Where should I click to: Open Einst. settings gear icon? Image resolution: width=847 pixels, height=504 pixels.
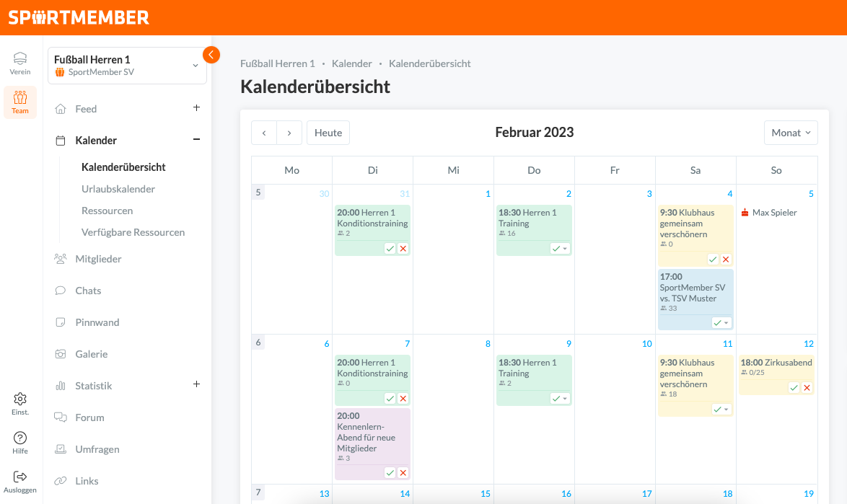point(20,399)
